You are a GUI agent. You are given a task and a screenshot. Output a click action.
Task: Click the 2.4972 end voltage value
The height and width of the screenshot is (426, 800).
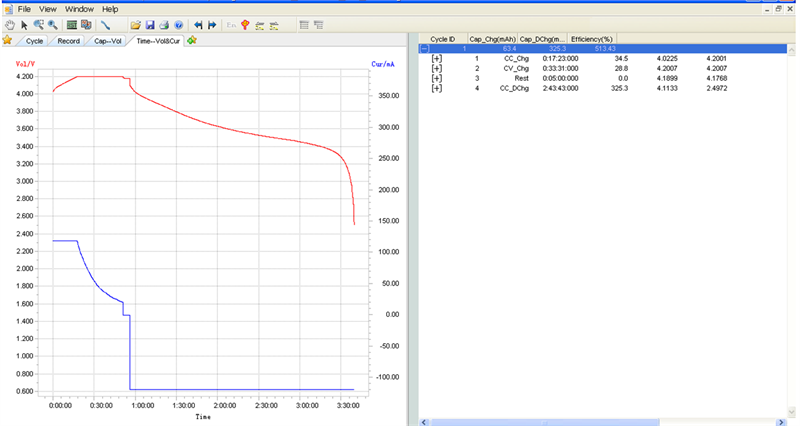(x=717, y=88)
